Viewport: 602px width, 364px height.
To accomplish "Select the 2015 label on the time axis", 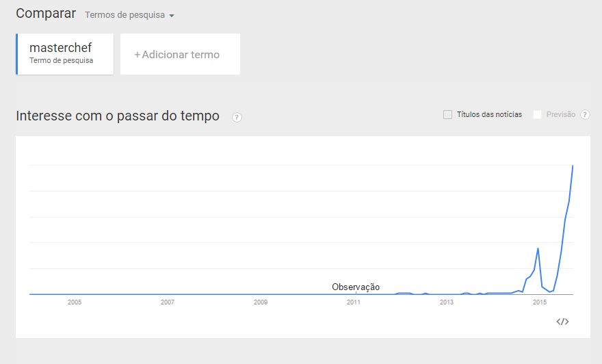I will coord(540,302).
